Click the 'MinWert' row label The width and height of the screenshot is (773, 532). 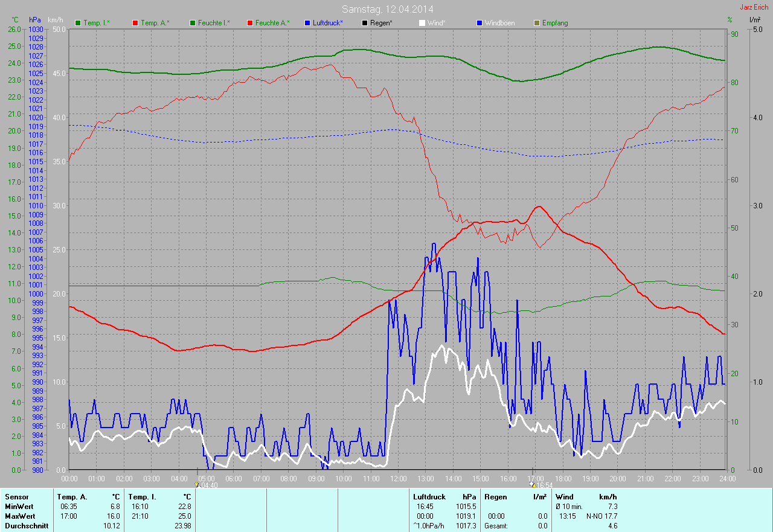click(x=19, y=507)
